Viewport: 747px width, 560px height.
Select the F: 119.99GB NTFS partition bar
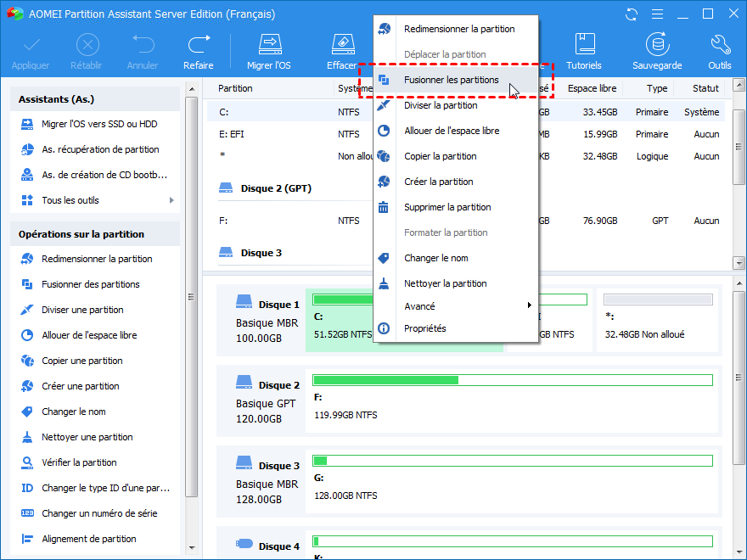coord(512,400)
